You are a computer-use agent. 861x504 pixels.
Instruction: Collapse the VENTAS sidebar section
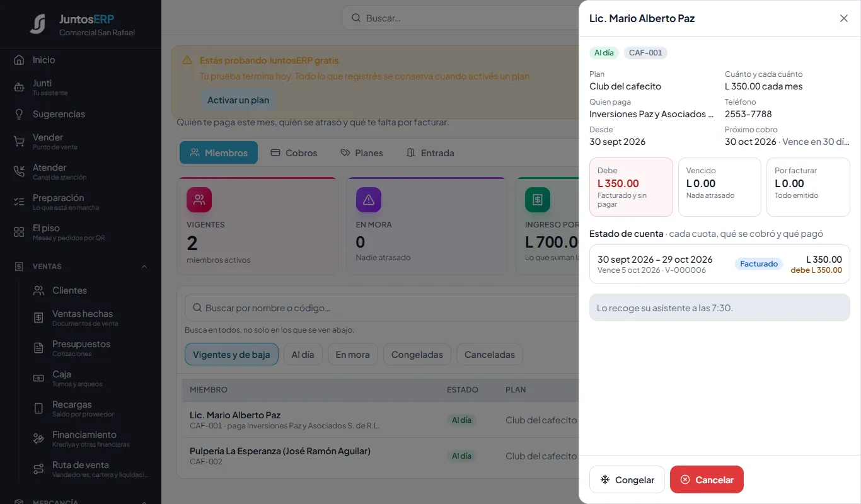(x=144, y=266)
